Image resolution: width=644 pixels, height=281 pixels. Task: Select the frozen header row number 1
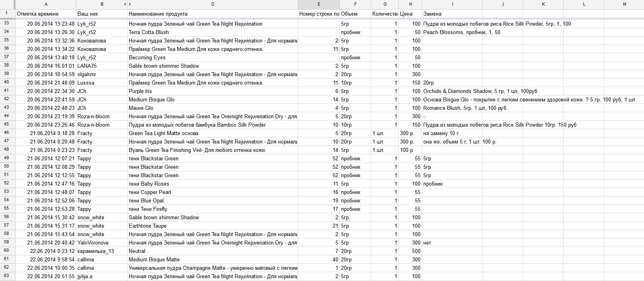[7, 14]
